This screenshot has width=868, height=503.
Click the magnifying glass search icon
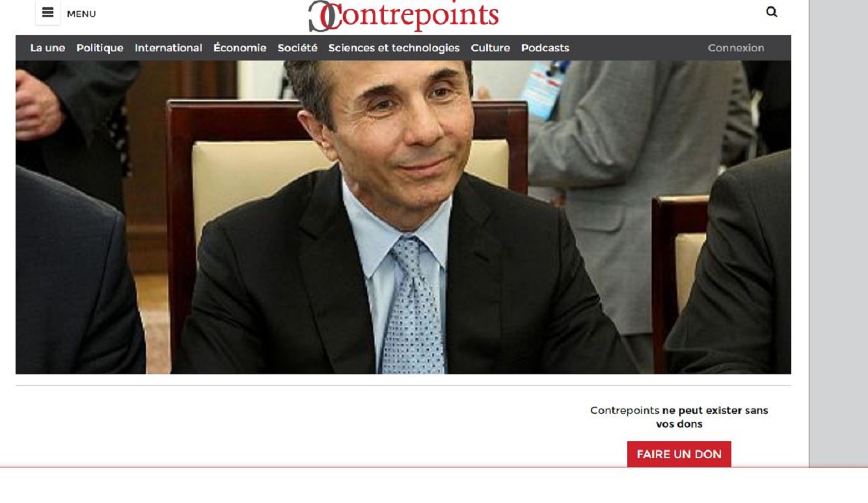772,12
